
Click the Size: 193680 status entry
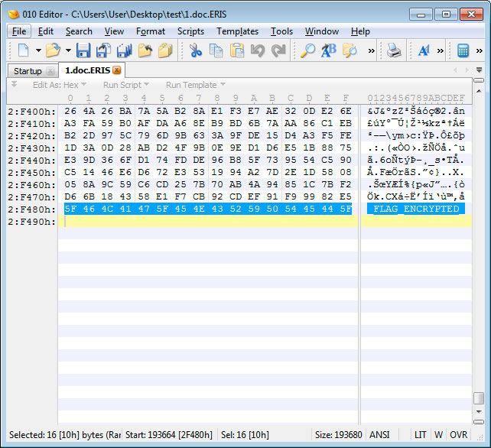pyautogui.click(x=338, y=434)
